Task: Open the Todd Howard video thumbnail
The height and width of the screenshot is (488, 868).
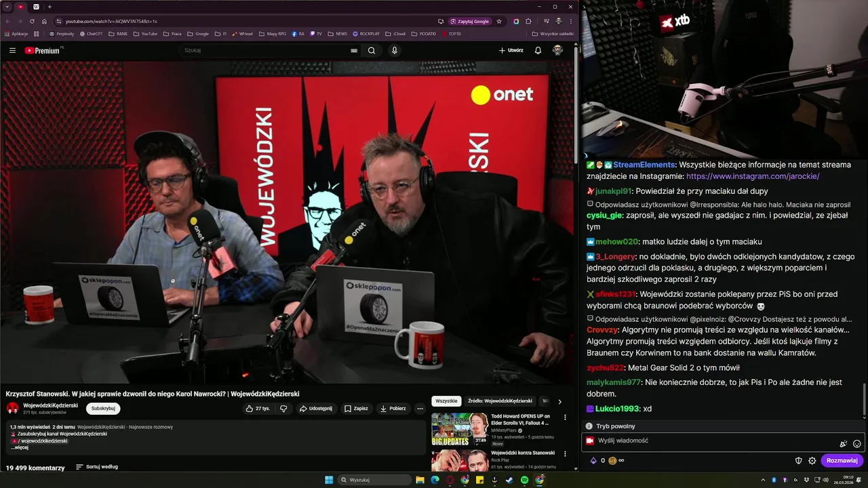Action: tap(460, 429)
